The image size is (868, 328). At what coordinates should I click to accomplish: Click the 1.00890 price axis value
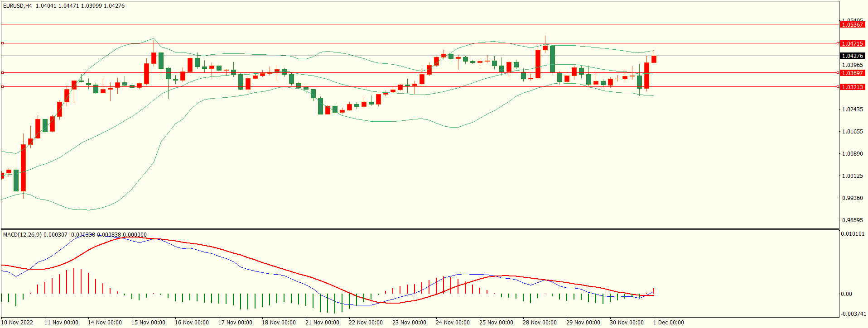tap(852, 154)
